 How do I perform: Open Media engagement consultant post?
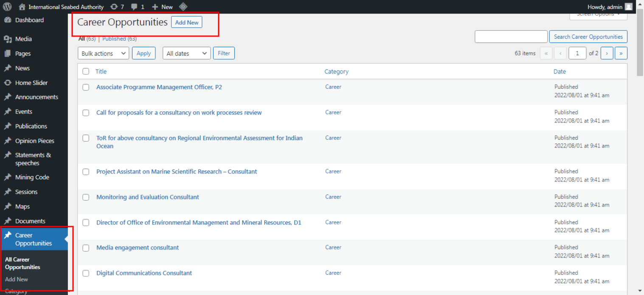coord(138,247)
